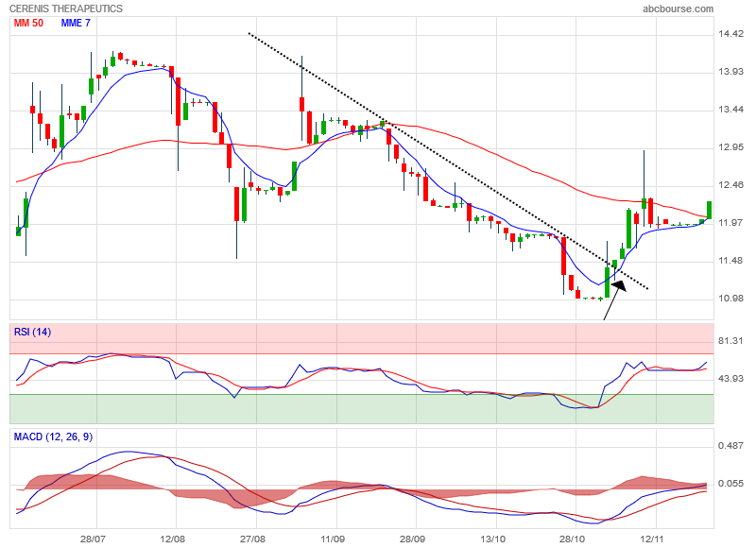Image resolution: width=756 pixels, height=548 pixels.
Task: Pick the 11/09 date label
Action: 333,539
